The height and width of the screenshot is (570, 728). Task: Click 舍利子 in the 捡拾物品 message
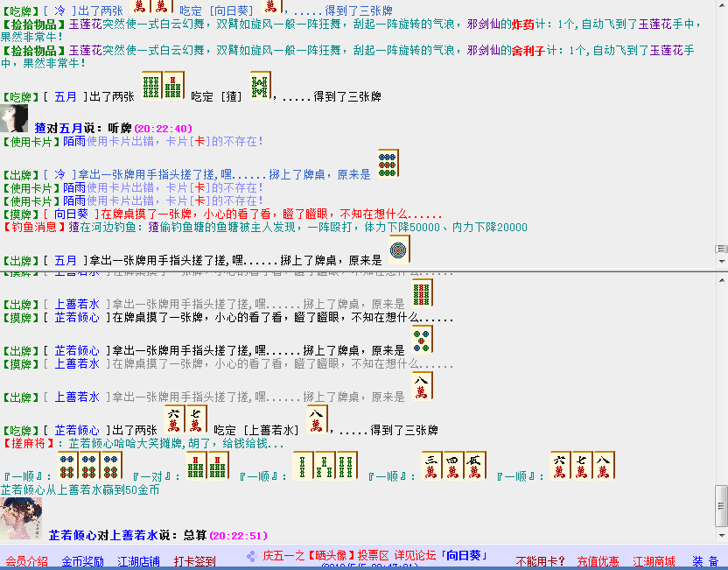click(x=528, y=50)
